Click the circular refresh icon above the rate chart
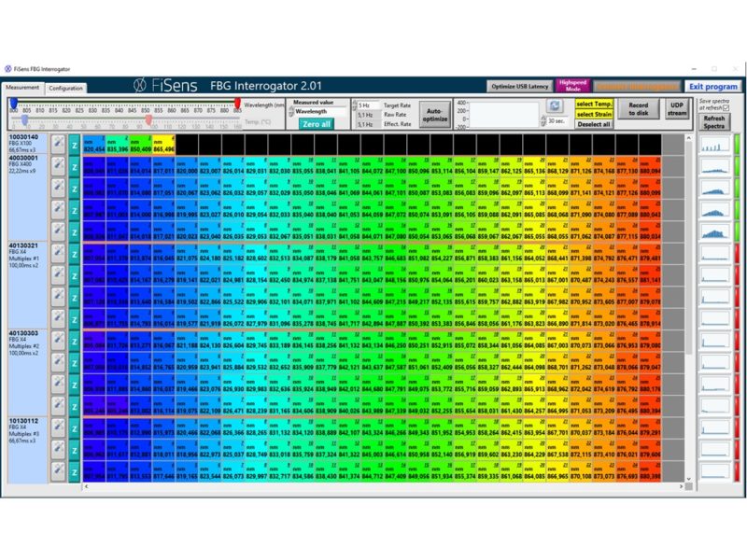The width and height of the screenshot is (747, 560). (x=554, y=105)
